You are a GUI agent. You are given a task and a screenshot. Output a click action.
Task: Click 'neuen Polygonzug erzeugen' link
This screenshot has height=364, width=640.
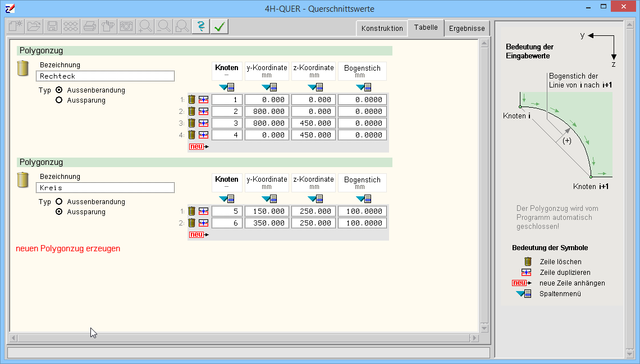[x=68, y=248]
